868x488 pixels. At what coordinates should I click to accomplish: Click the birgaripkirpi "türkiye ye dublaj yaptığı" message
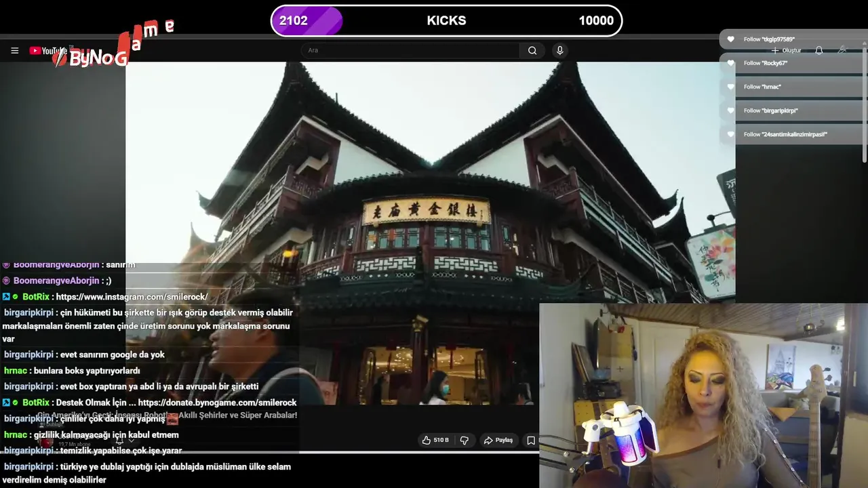click(147, 473)
